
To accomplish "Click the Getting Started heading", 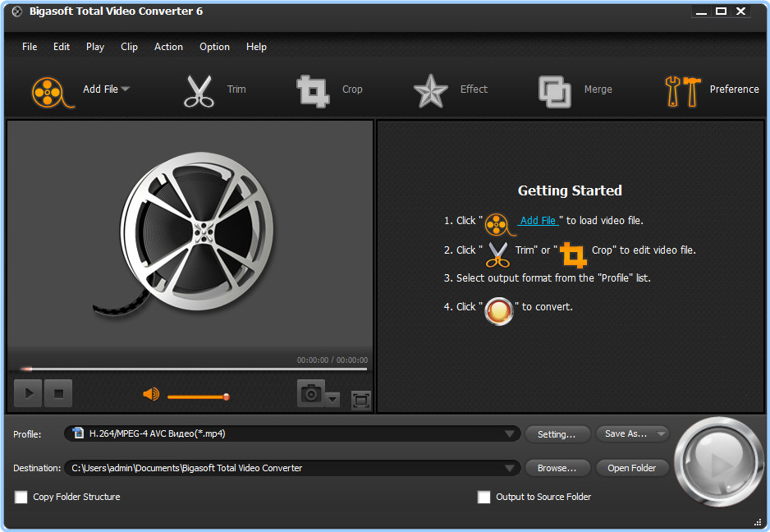I will [x=570, y=190].
